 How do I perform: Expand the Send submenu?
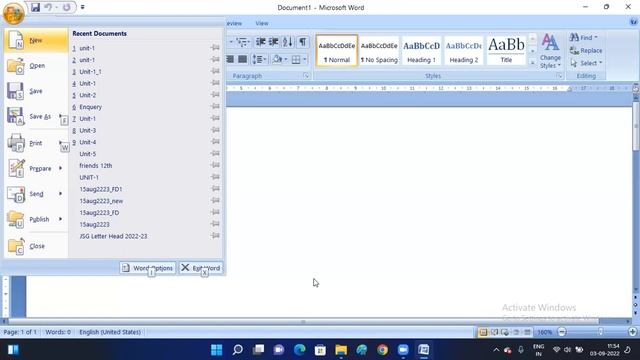(x=60, y=193)
